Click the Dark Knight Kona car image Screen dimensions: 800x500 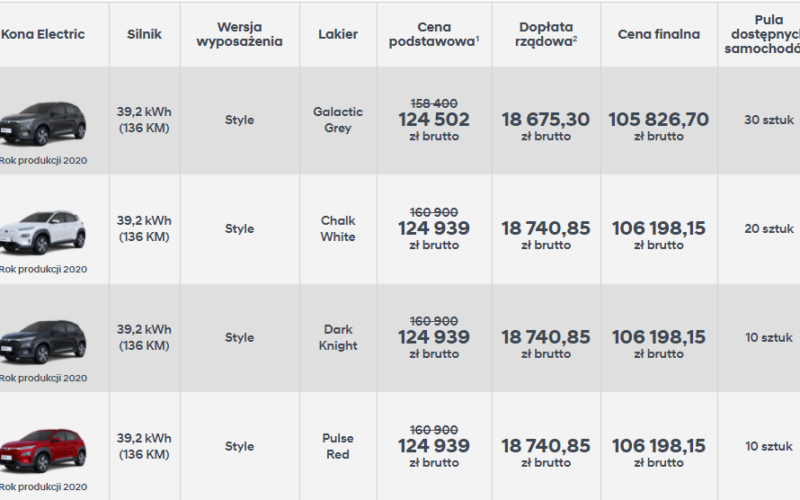[44, 341]
